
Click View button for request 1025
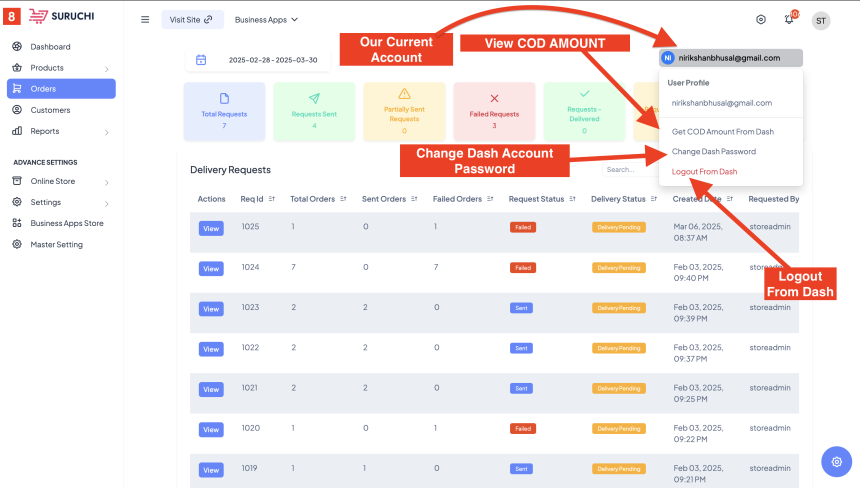210,228
